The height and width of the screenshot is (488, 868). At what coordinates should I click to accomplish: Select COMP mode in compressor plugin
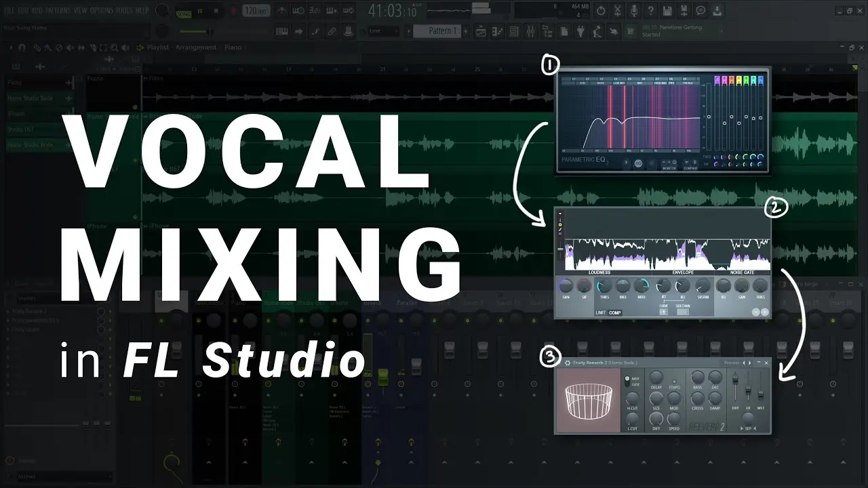tap(615, 312)
